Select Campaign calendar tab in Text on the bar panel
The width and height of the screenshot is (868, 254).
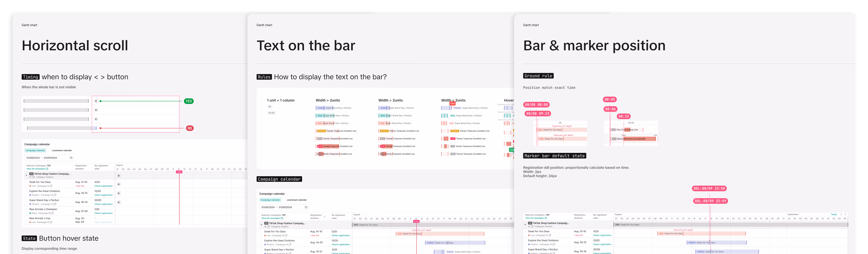coord(270,200)
